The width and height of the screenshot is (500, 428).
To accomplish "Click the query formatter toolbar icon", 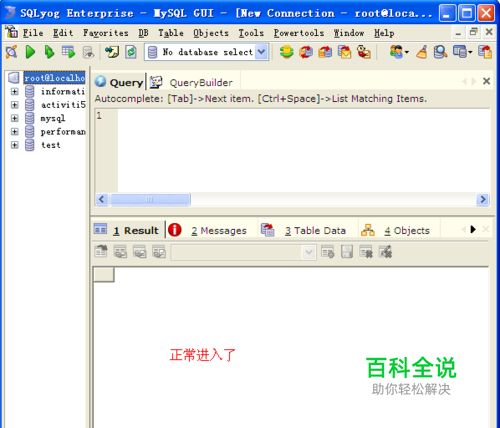I will coord(112,52).
